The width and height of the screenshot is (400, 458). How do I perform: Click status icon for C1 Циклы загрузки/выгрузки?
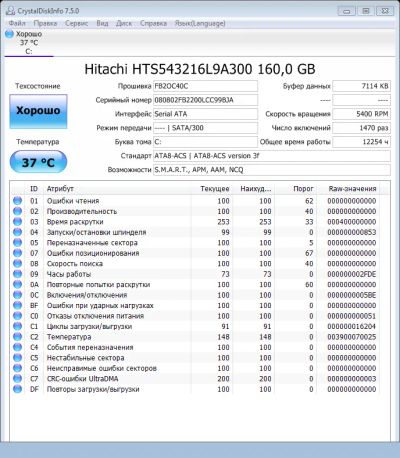tap(17, 326)
